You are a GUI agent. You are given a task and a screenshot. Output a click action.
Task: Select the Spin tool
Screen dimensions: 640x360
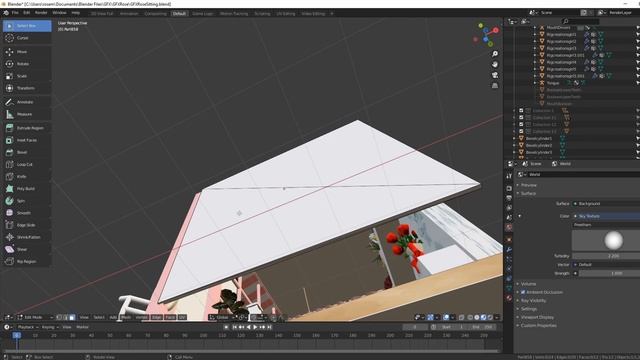[x=27, y=201]
